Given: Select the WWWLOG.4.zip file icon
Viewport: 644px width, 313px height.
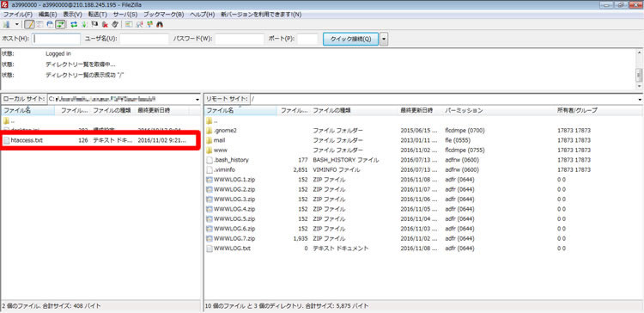Looking at the screenshot, I should 209,209.
